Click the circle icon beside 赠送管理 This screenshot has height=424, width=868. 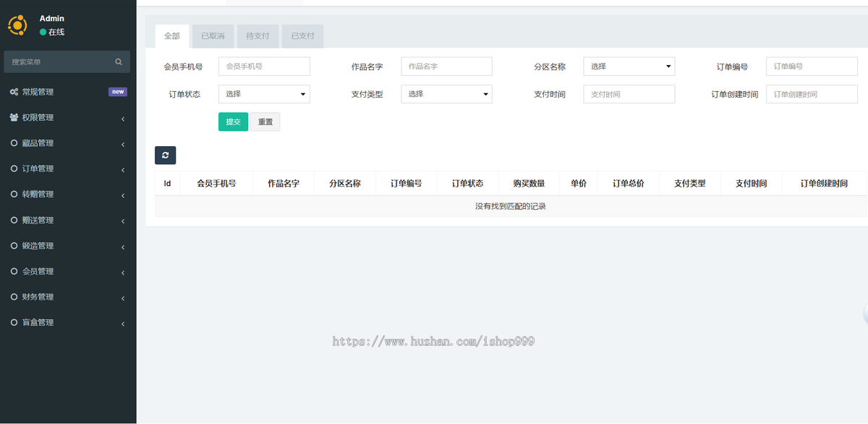pyautogui.click(x=14, y=220)
